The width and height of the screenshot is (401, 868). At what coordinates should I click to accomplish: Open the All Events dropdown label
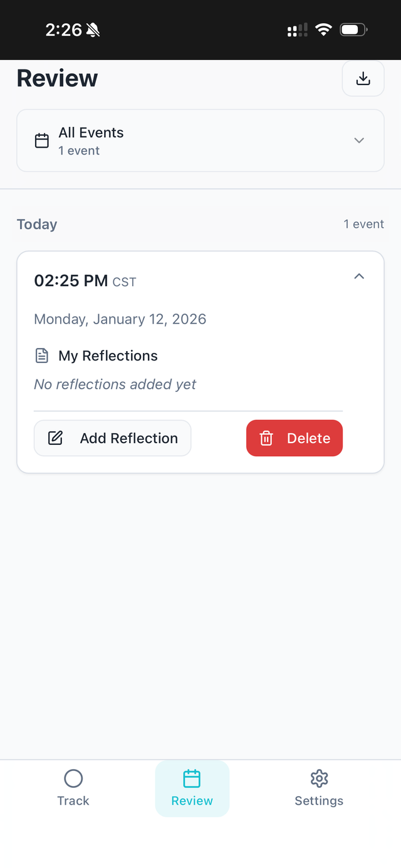[91, 133]
